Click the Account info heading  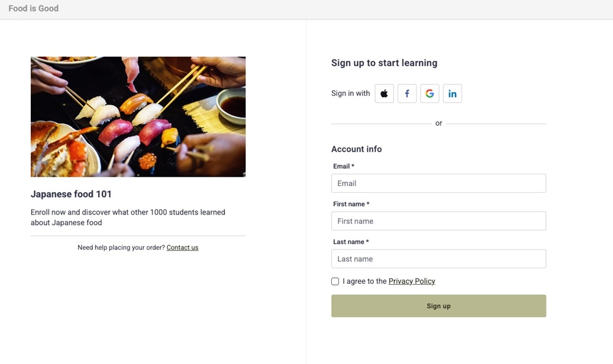(356, 149)
